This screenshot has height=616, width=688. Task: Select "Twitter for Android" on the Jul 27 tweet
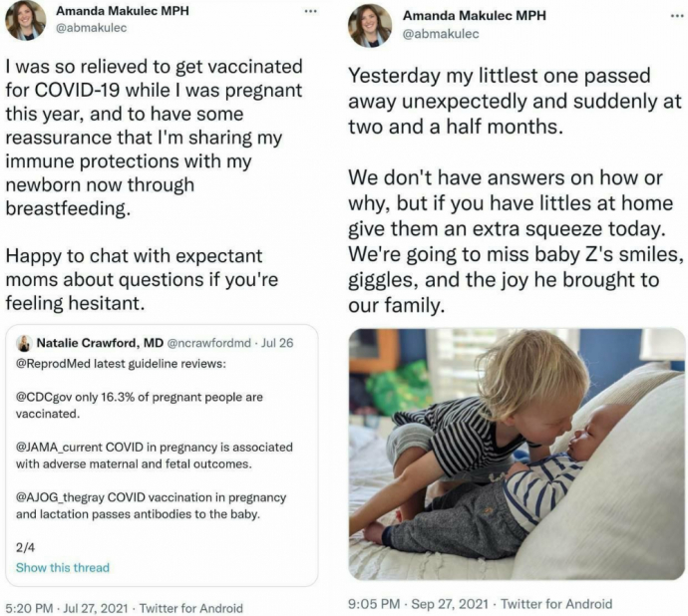[190, 607]
